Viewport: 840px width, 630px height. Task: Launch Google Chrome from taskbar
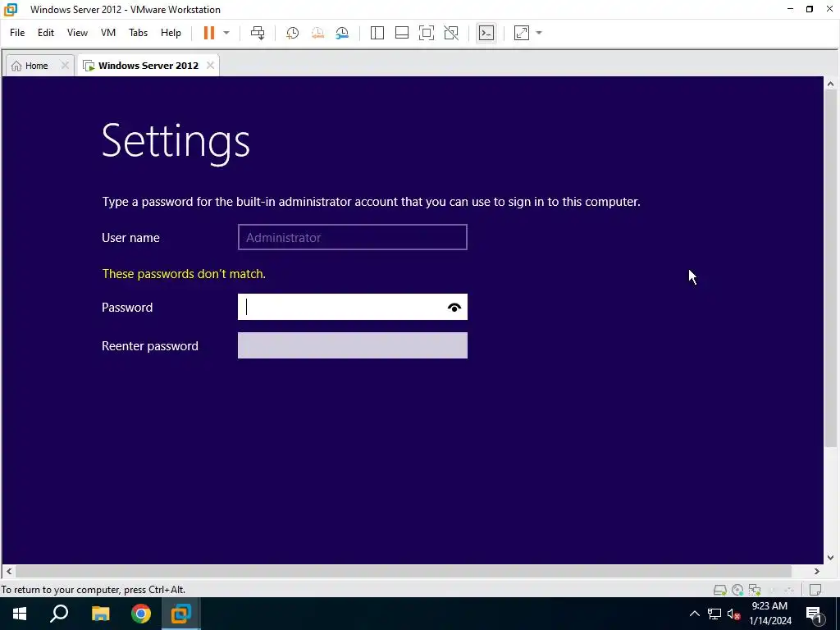tap(141, 614)
